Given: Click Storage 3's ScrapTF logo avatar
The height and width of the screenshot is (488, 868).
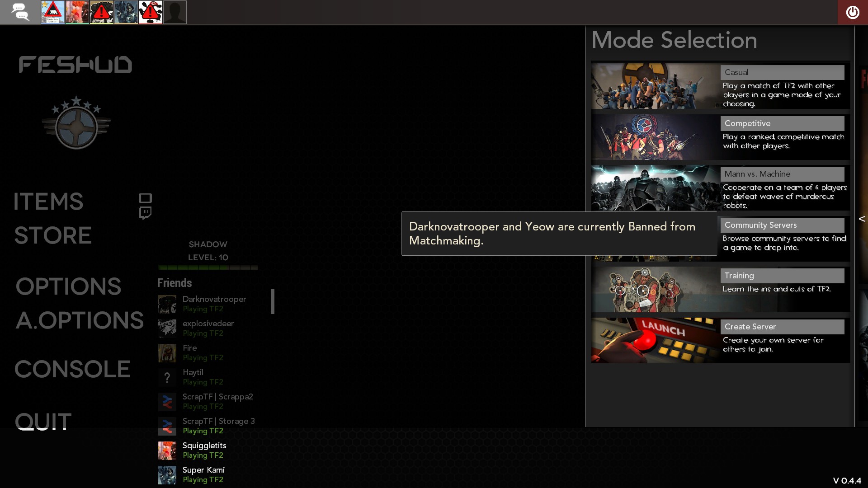Looking at the screenshot, I should (x=167, y=426).
